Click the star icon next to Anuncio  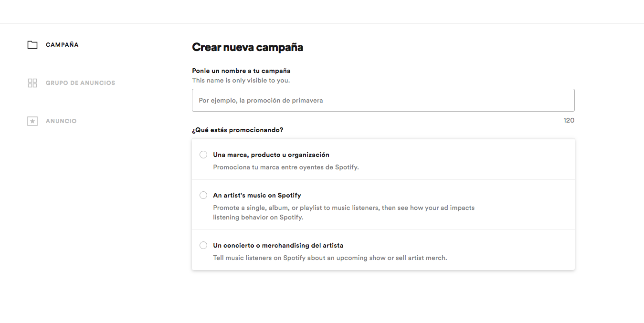pos(32,121)
